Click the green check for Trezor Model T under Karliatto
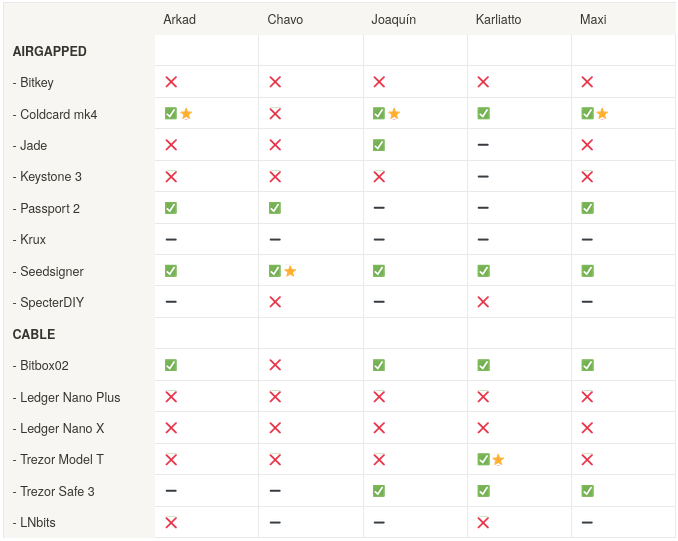The height and width of the screenshot is (541, 678). (x=483, y=459)
